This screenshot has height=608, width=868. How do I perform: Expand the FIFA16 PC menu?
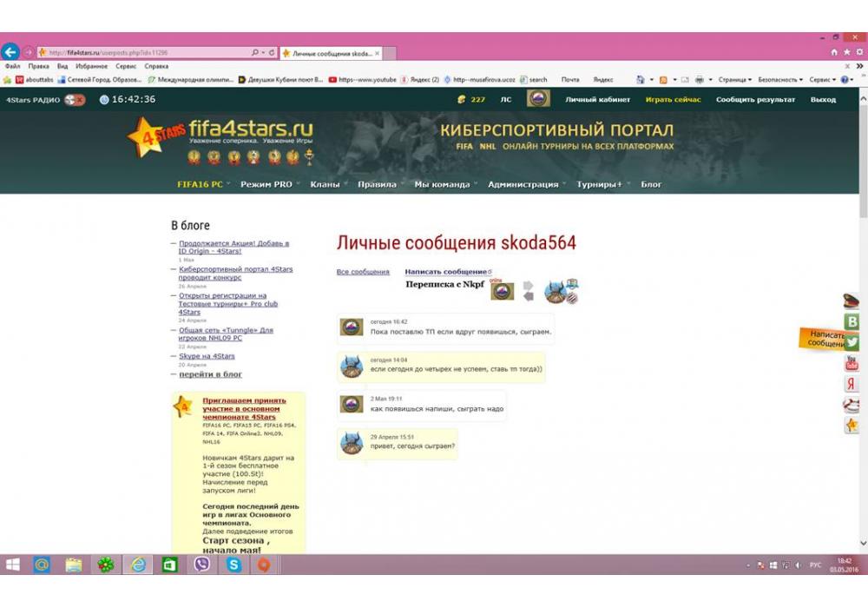(x=201, y=184)
